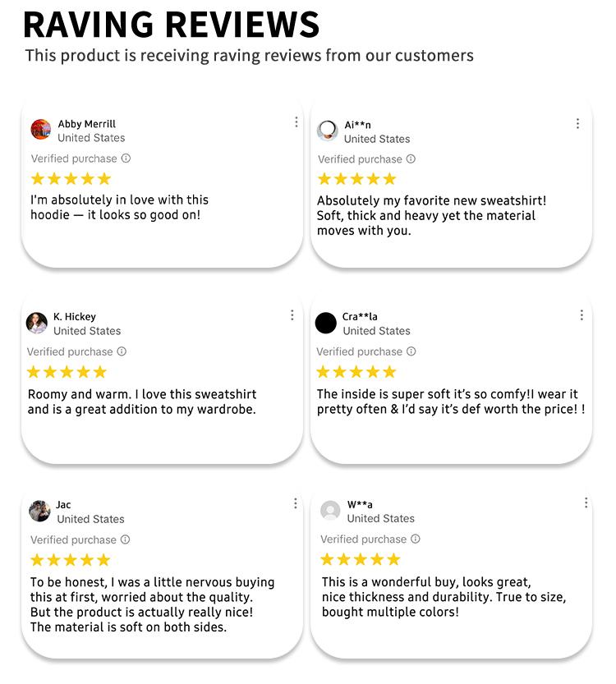Click the info icon beside Cra**la's Verified purchase

click(x=411, y=351)
